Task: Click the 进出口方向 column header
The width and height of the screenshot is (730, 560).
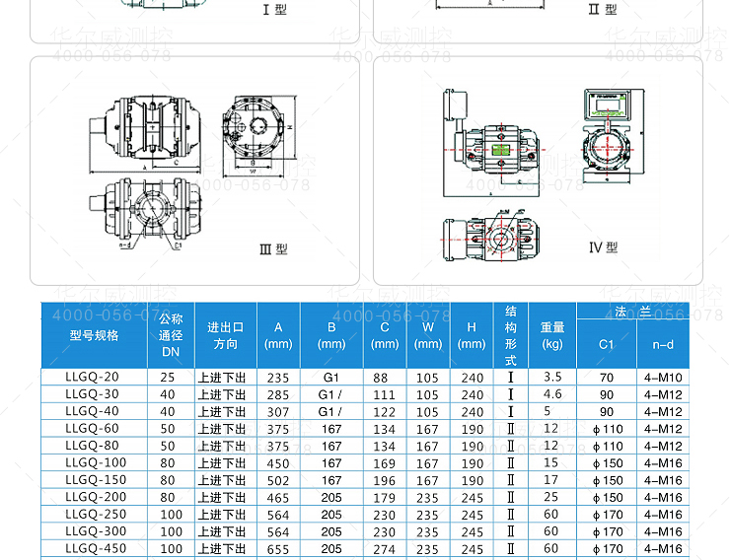Action: click(x=226, y=335)
